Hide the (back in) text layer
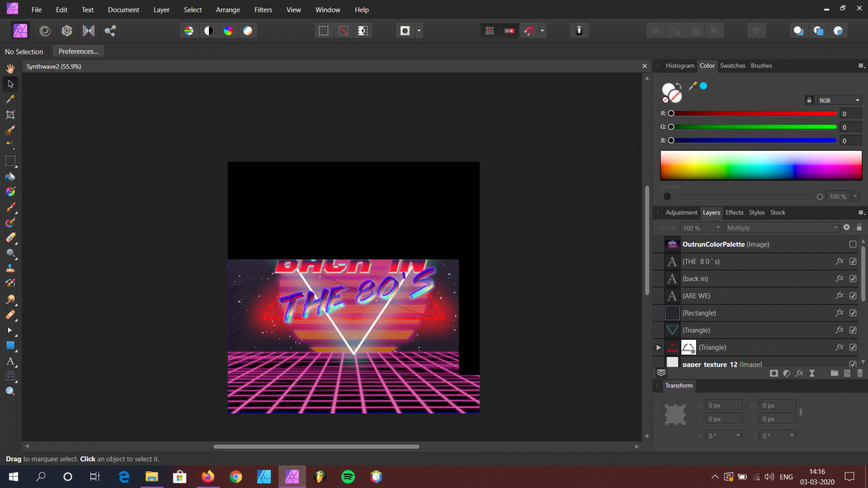This screenshot has width=868, height=488. [852, 278]
